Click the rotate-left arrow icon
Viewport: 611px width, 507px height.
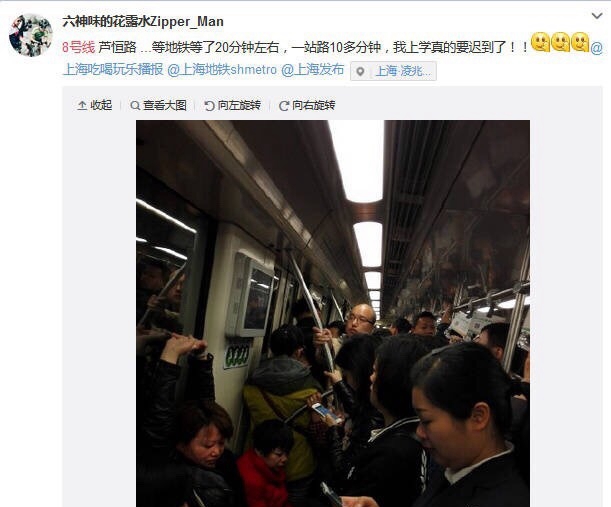(x=209, y=106)
